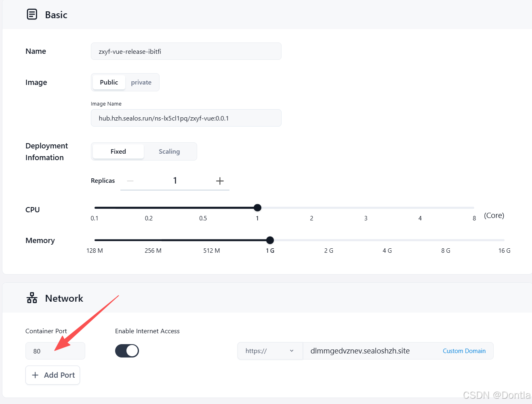Click the 0.2 CPU tick label

149,218
